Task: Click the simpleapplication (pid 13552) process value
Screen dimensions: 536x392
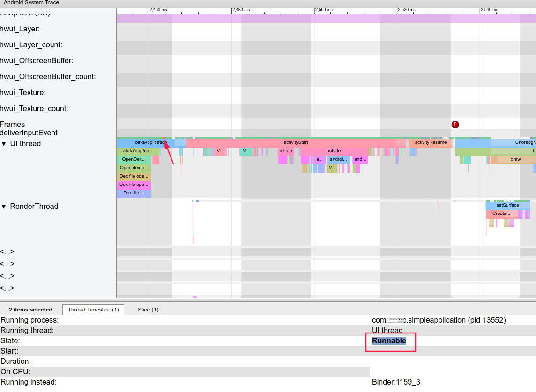Action: coord(439,320)
